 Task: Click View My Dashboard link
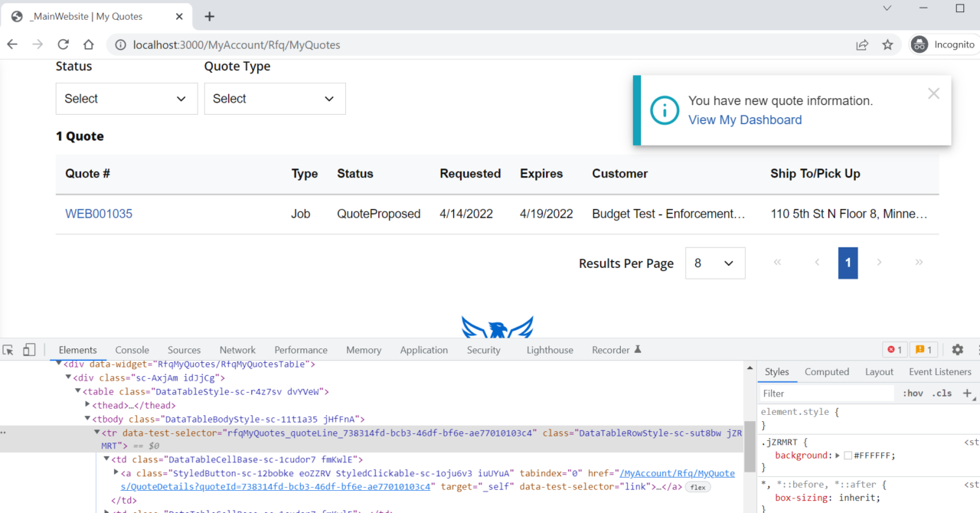745,119
